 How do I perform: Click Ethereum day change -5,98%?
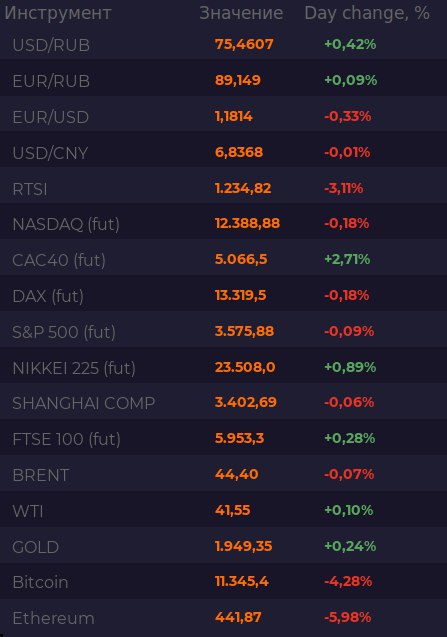[347, 617]
